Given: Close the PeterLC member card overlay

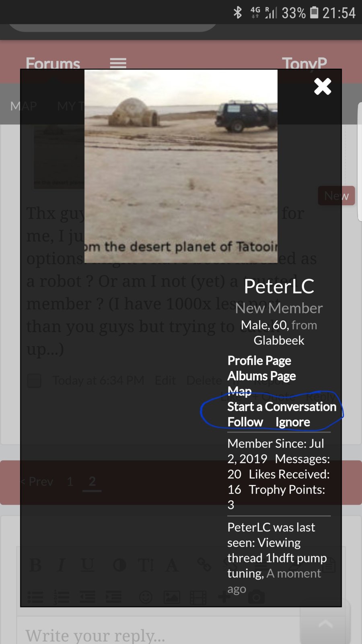Looking at the screenshot, I should pyautogui.click(x=323, y=87).
